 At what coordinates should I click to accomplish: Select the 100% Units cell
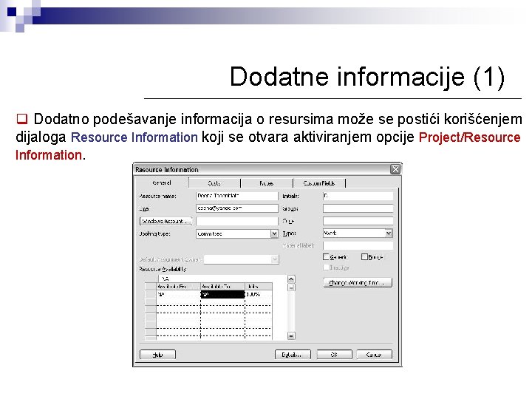point(259,295)
